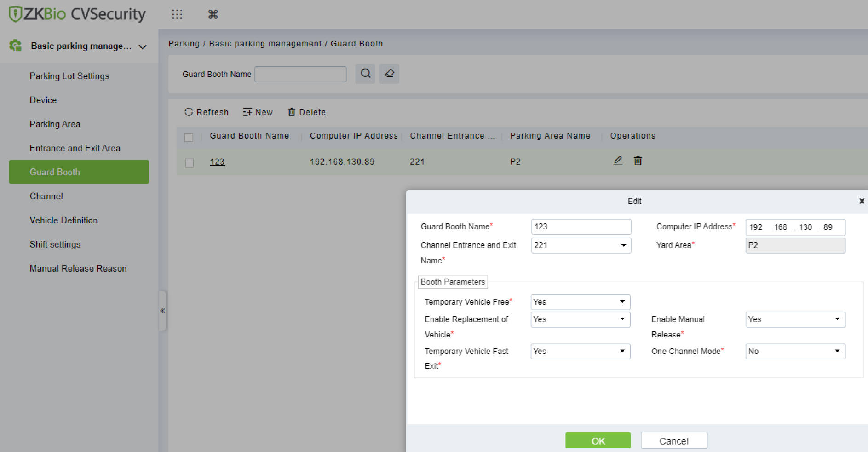Click Cancel in Edit dialog
The width and height of the screenshot is (868, 452).
tap(674, 441)
